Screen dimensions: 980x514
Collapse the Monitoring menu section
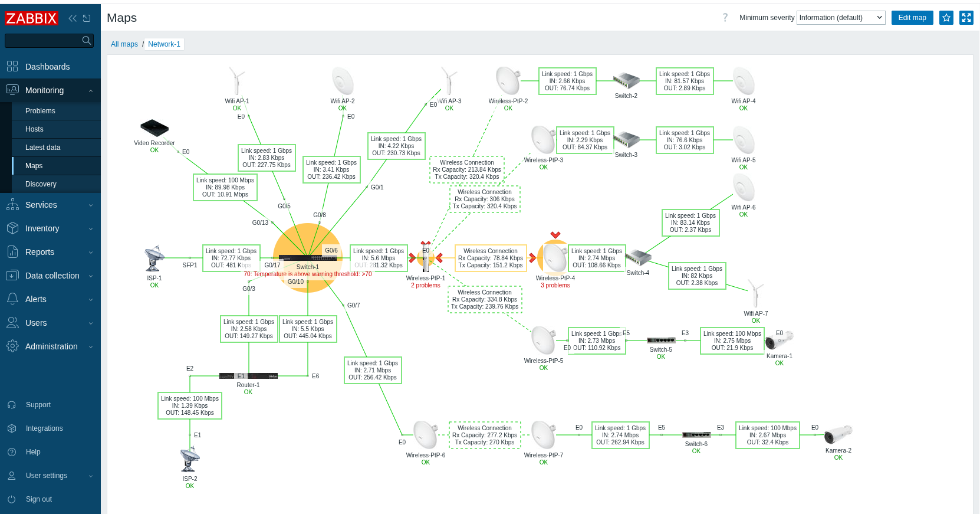tap(50, 90)
